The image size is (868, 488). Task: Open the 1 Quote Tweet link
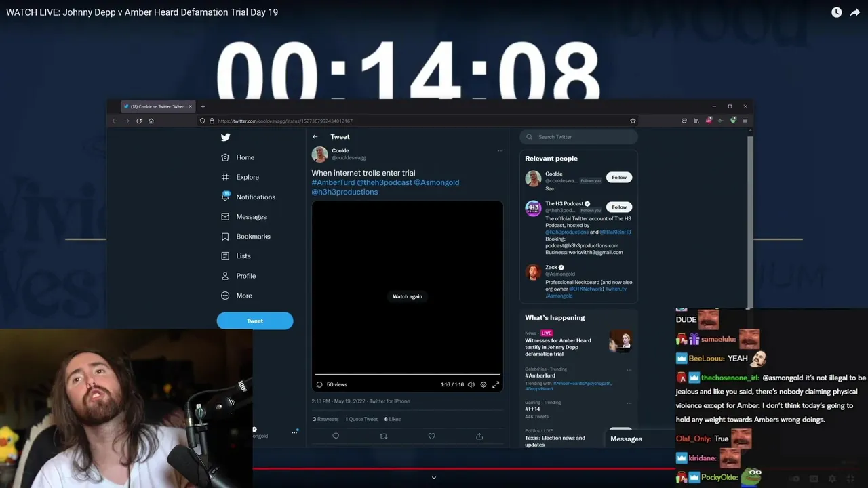[x=361, y=419]
